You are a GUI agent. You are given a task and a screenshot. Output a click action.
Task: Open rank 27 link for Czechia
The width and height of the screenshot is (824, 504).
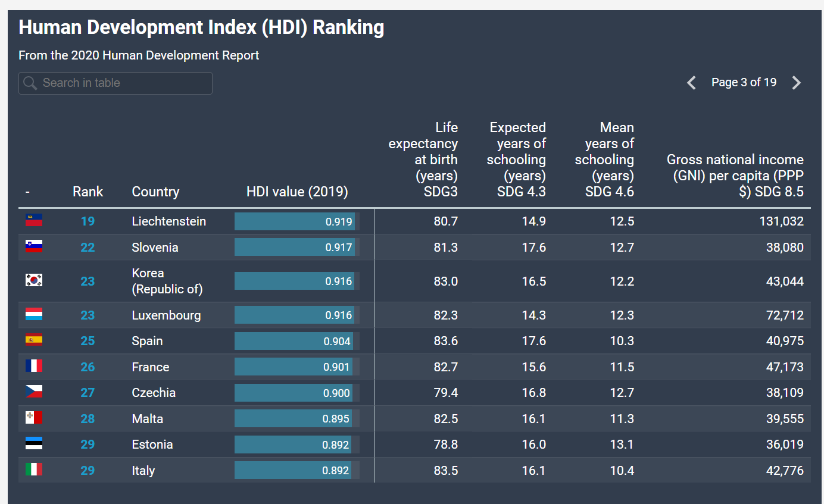(88, 393)
